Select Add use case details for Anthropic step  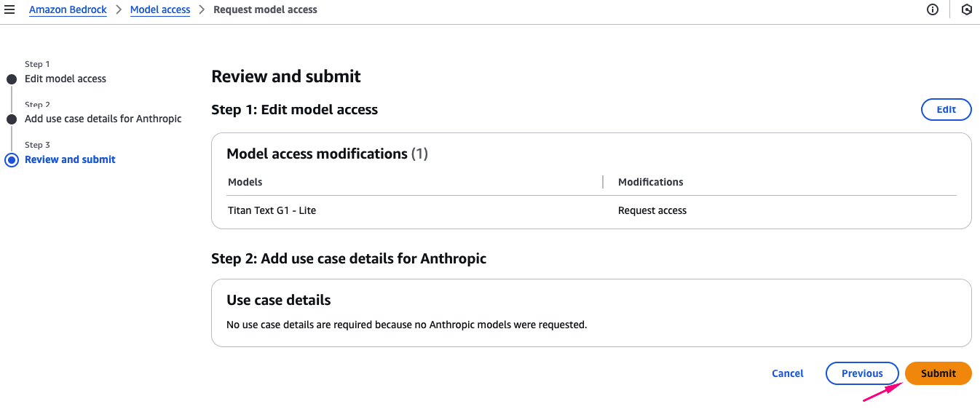pyautogui.click(x=103, y=119)
